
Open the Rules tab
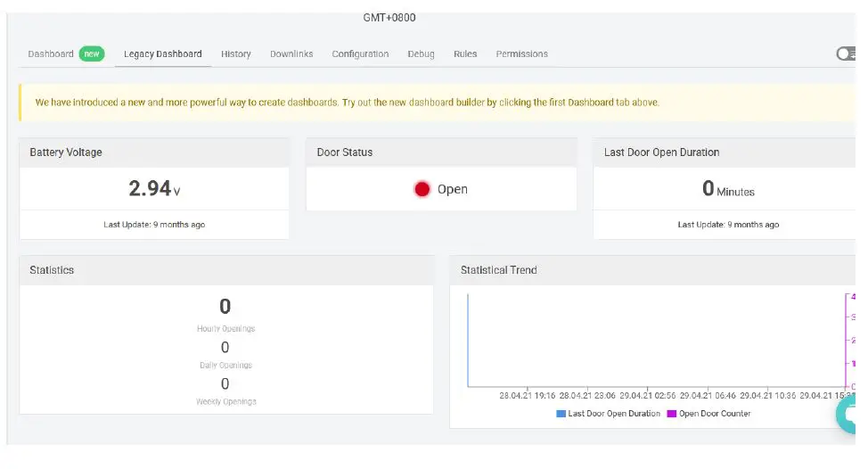[465, 53]
